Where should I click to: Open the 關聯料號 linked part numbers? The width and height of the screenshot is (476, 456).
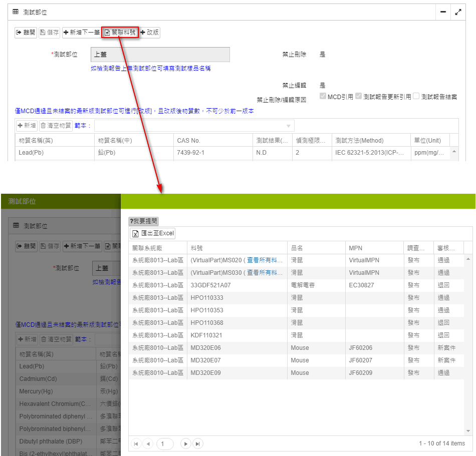[x=120, y=33]
